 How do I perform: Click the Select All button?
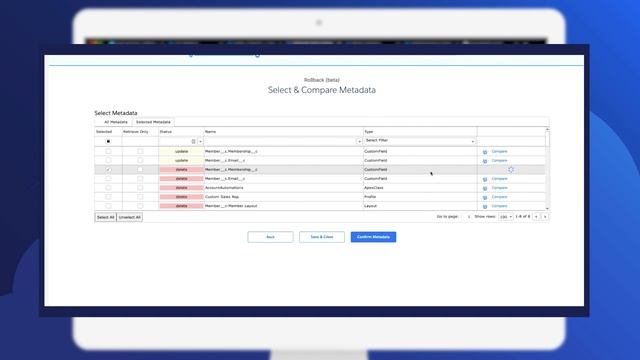point(105,217)
